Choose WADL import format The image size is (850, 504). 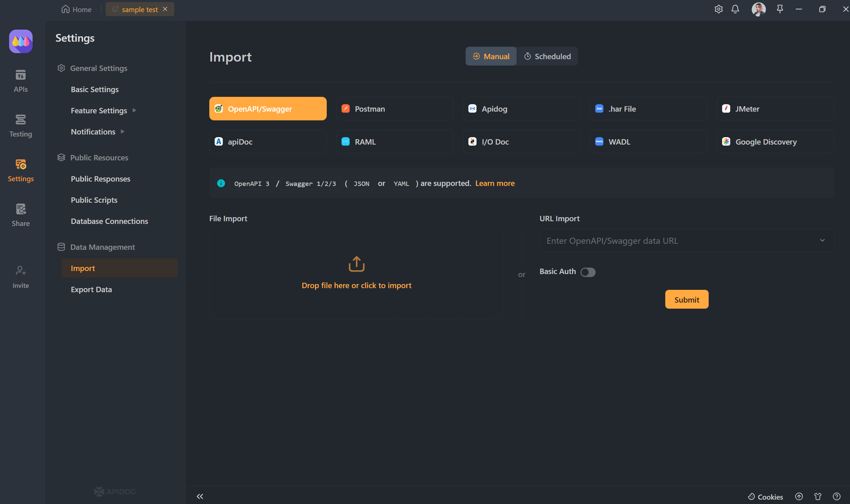(648, 142)
